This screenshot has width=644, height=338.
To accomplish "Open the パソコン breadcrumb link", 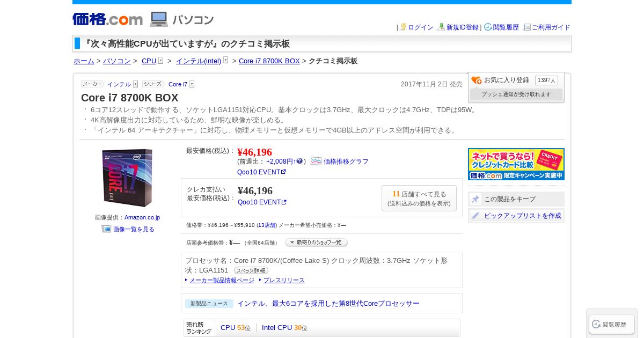I will point(117,61).
